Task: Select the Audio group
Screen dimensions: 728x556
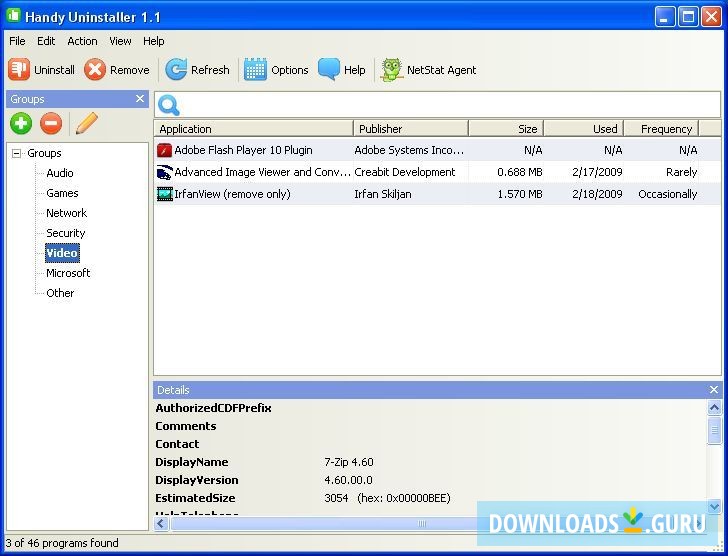Action: point(60,173)
